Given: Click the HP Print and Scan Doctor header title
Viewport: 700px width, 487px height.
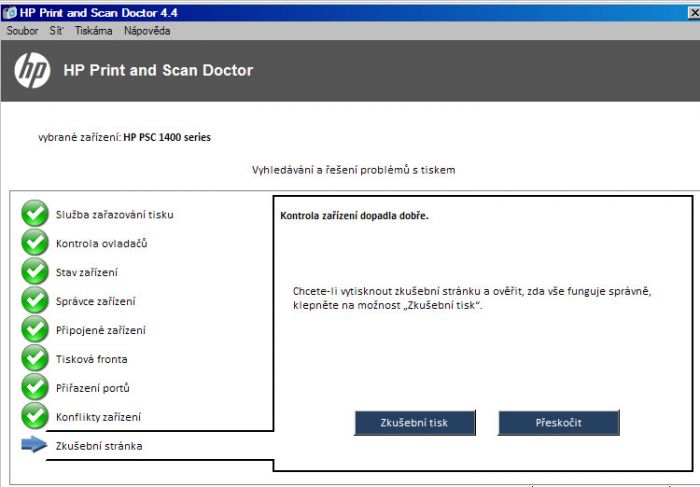Looking at the screenshot, I should (x=158, y=71).
